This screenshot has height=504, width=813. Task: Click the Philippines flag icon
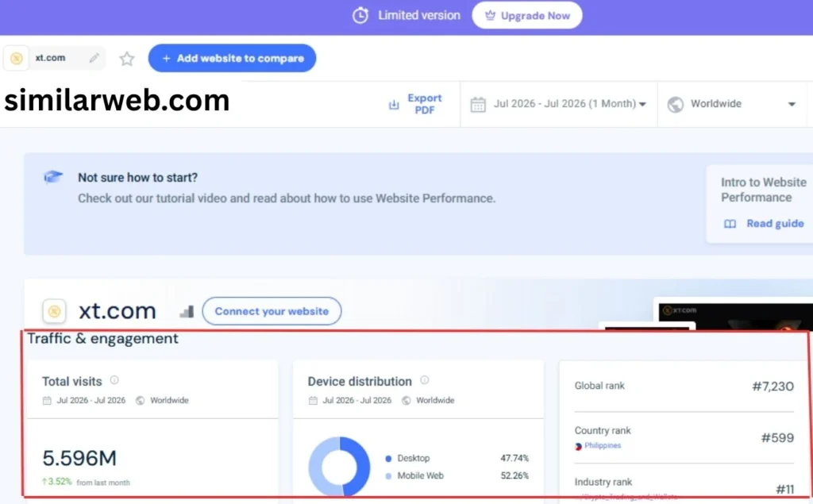578,446
